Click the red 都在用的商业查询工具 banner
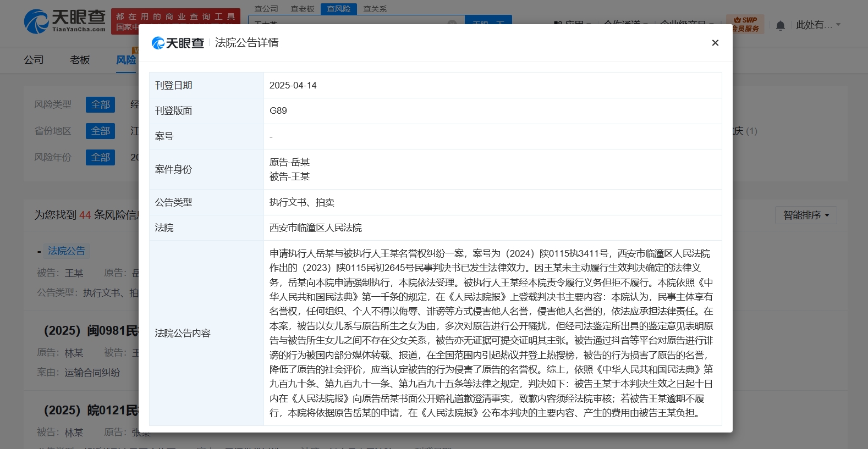This screenshot has width=868, height=449. 176,21
